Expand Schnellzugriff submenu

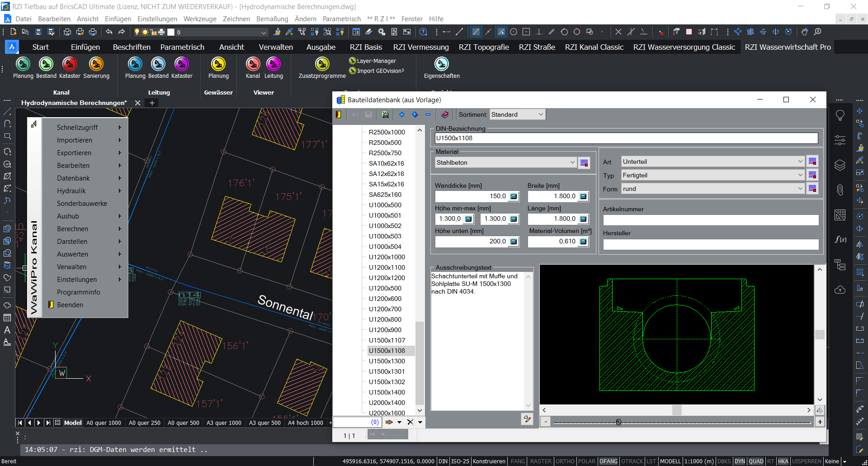(85, 128)
